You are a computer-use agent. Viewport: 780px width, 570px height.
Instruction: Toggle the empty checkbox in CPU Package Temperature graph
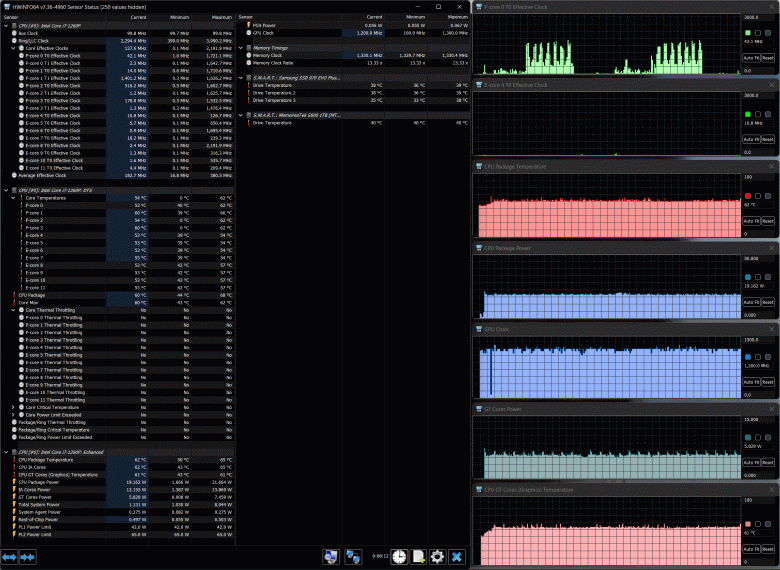758,196
